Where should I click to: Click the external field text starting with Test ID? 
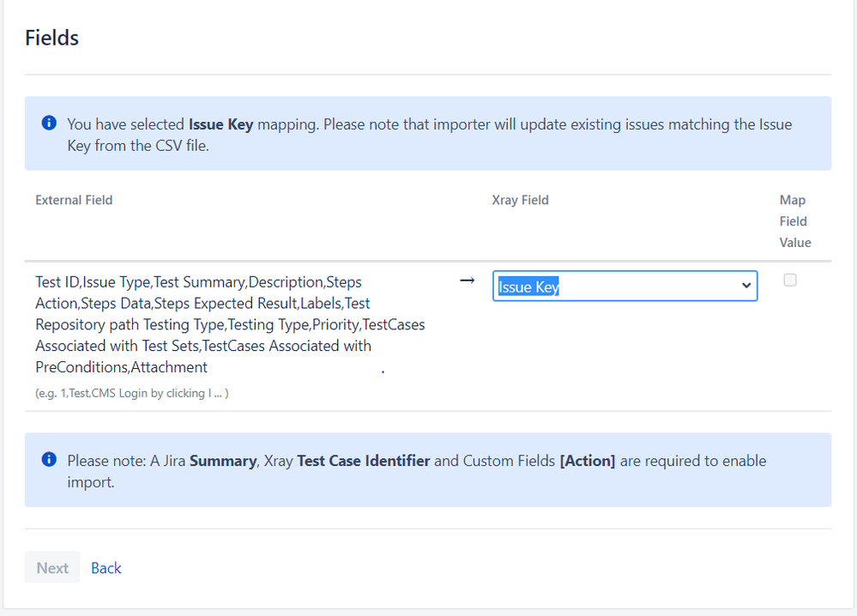(230, 324)
